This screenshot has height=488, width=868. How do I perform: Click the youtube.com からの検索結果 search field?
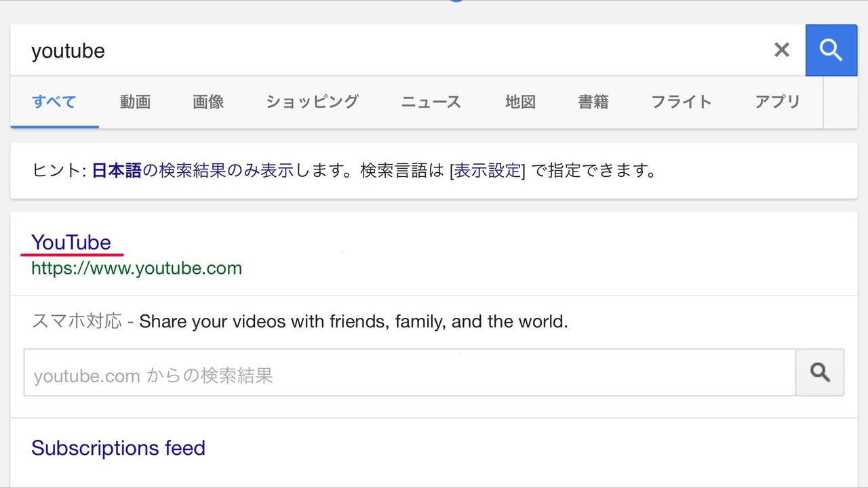[x=410, y=373]
